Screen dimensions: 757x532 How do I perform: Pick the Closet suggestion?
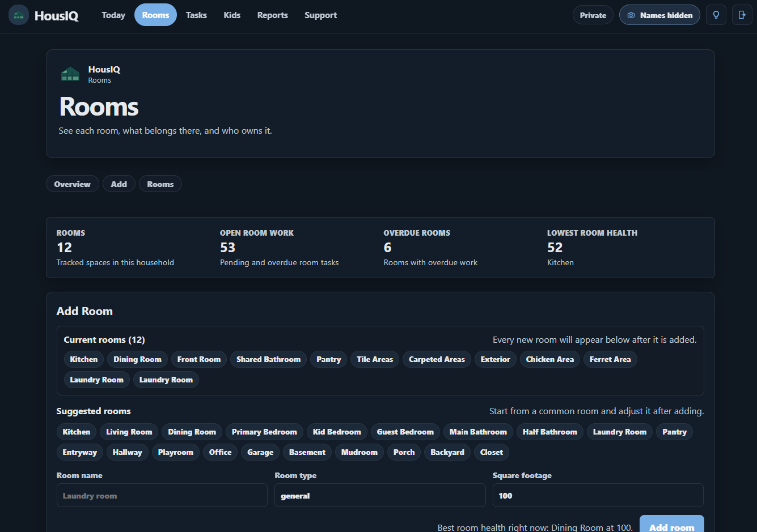point(492,452)
